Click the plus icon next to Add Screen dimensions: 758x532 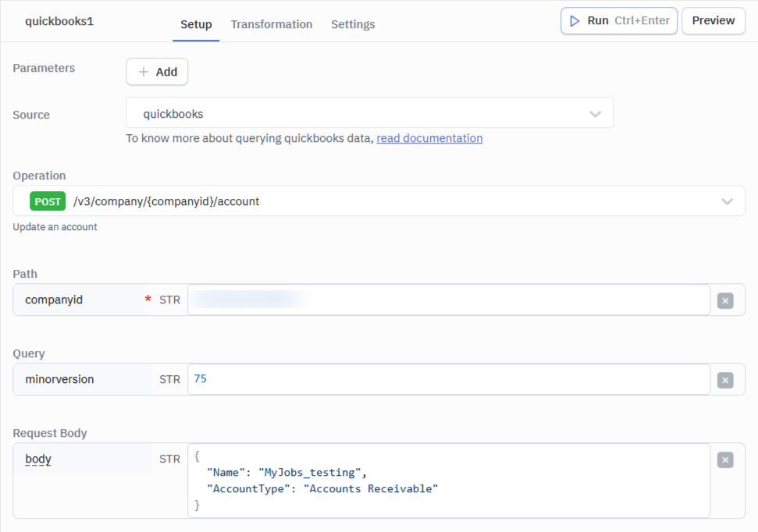pos(144,72)
